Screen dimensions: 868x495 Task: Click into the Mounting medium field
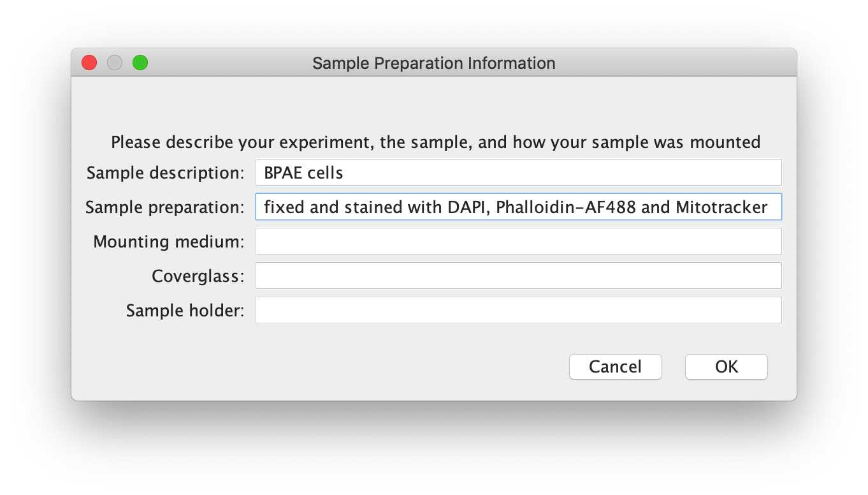(x=519, y=241)
